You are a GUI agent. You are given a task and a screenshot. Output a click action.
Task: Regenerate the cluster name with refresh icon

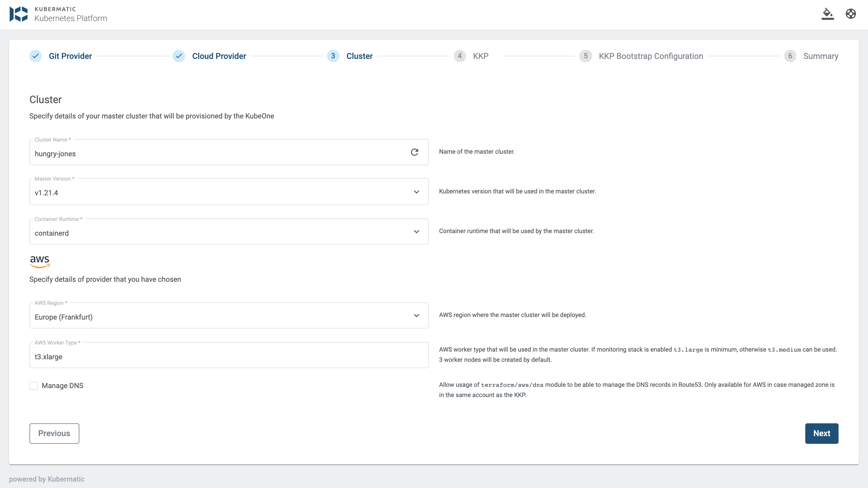414,152
